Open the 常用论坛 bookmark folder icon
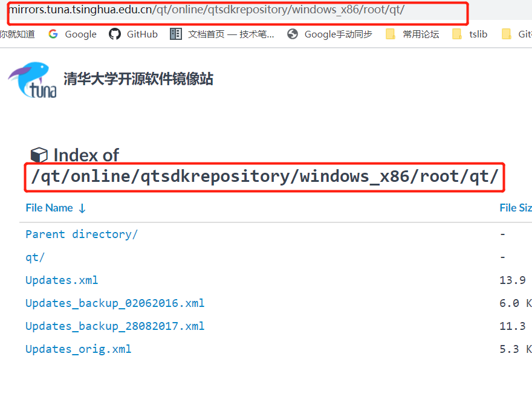The height and width of the screenshot is (400, 532). pos(391,34)
